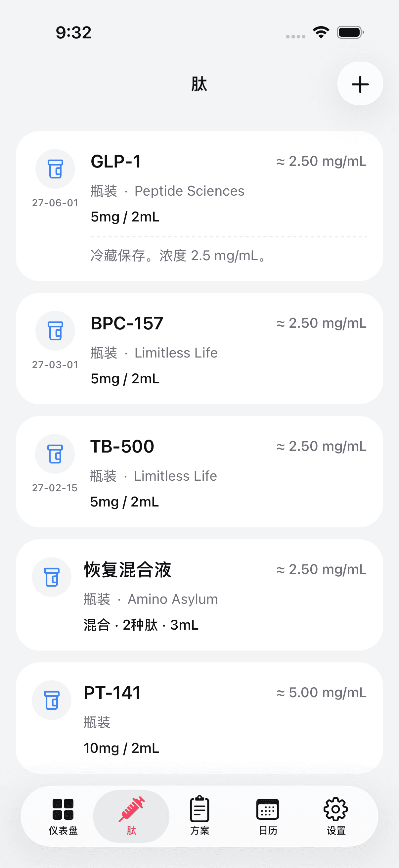Screen dimensions: 399x868
Task: Tap the PT-141 peptide name
Action: (x=112, y=693)
